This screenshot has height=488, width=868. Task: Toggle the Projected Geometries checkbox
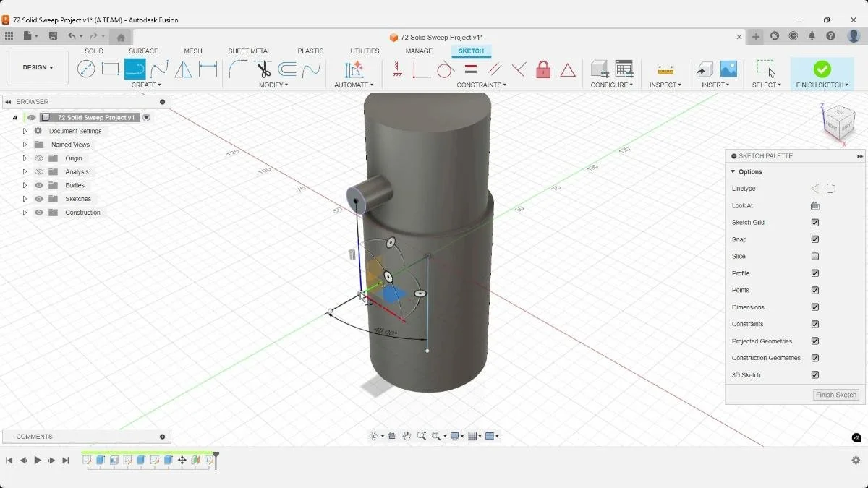[815, 341]
